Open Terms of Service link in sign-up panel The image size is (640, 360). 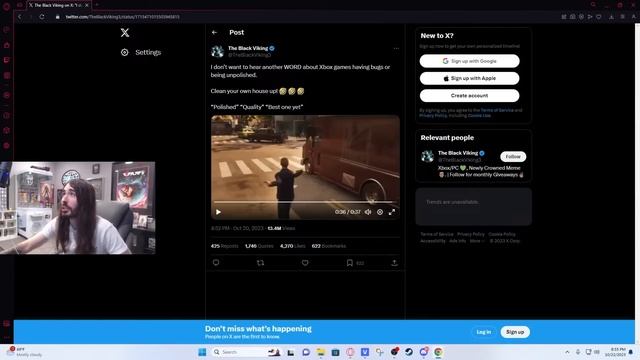click(x=497, y=110)
